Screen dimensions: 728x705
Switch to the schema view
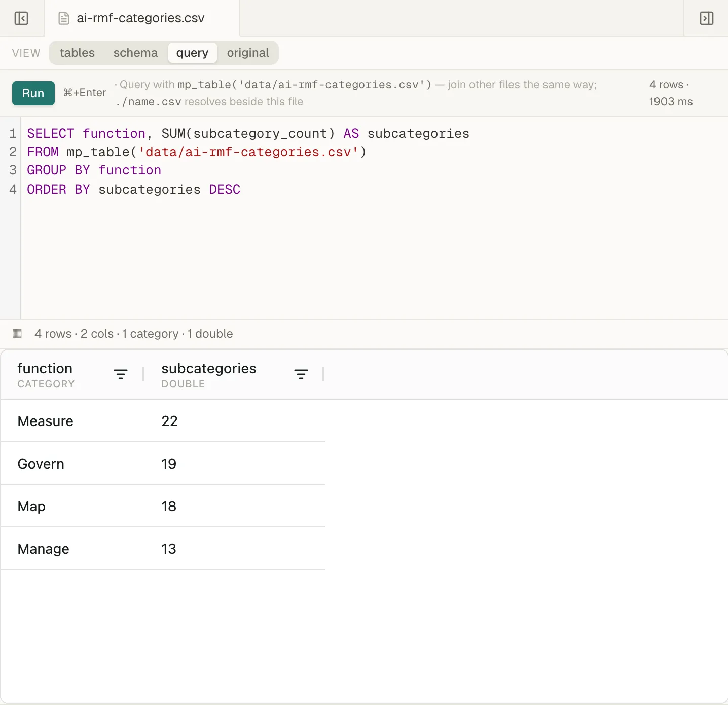click(x=135, y=53)
